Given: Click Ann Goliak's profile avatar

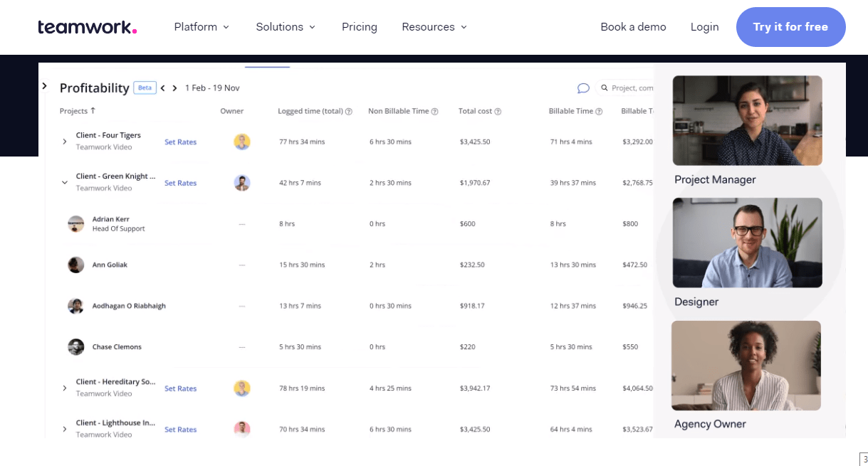Looking at the screenshot, I should click(76, 265).
